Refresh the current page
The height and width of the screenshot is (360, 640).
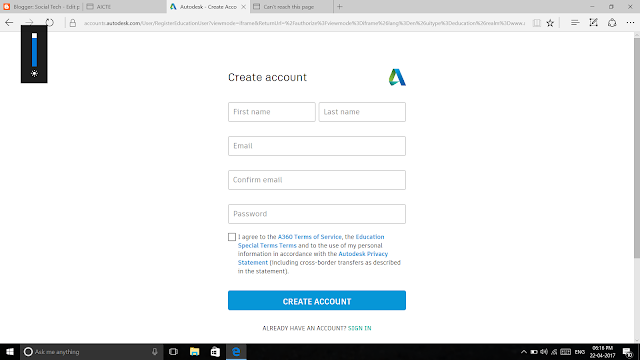tap(49, 23)
